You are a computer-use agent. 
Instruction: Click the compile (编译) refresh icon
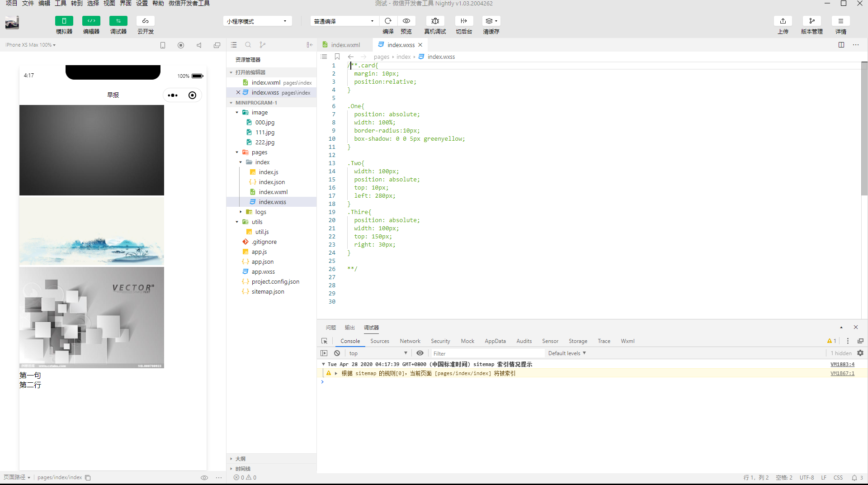click(x=388, y=21)
